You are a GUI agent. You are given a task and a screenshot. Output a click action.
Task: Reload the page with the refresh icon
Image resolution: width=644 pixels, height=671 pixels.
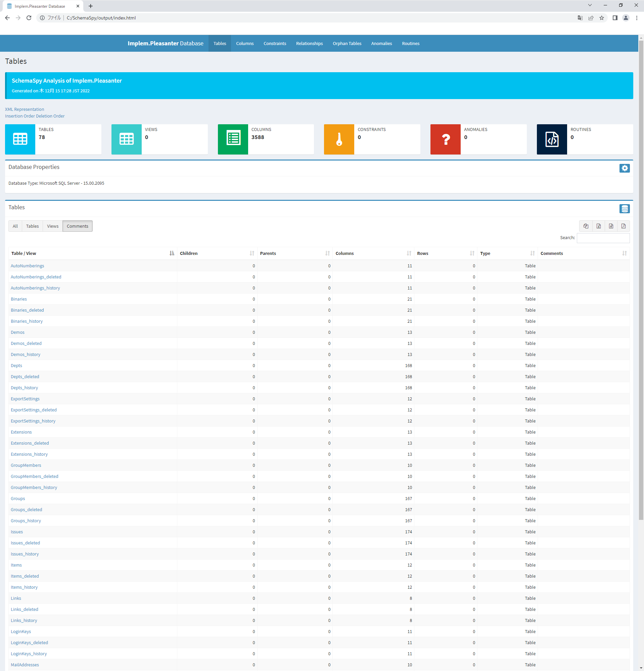pyautogui.click(x=29, y=18)
